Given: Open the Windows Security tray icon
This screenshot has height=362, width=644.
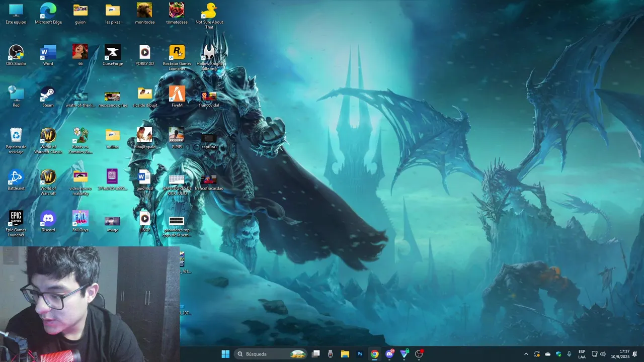Looking at the screenshot, I should (558, 354).
